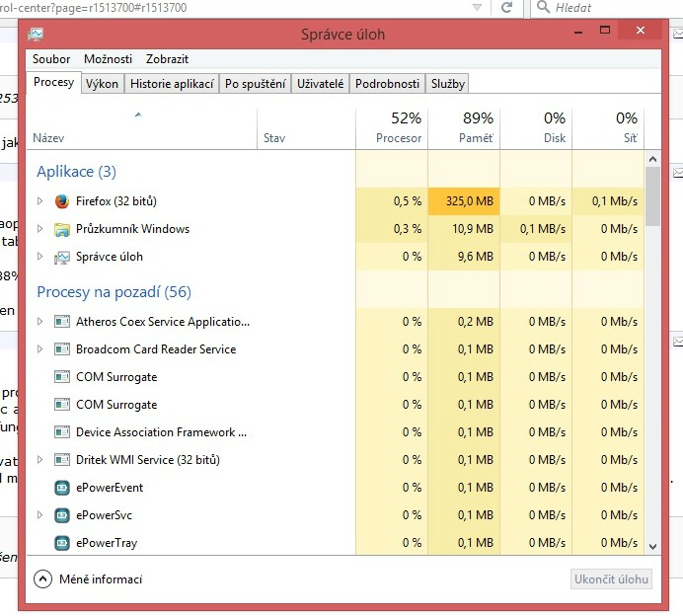This screenshot has height=616, width=683.
Task: Expand Atheros Coex Service Application
Action: click(x=39, y=322)
